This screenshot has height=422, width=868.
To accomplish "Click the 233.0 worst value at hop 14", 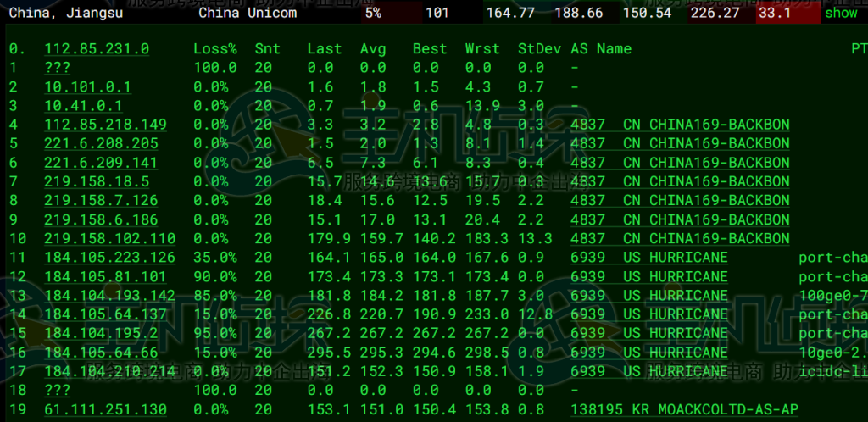I will coord(487,314).
